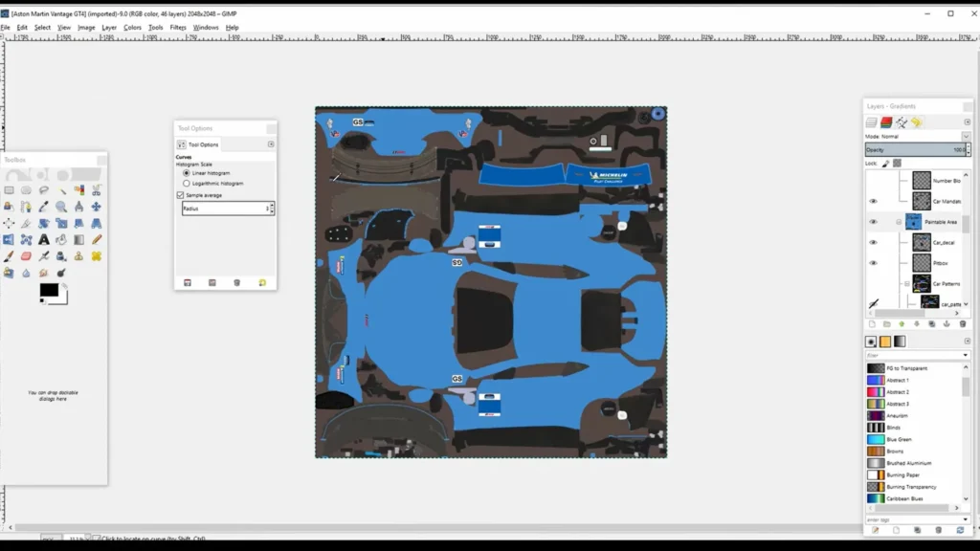Select the Clone stamp tool

[78, 256]
